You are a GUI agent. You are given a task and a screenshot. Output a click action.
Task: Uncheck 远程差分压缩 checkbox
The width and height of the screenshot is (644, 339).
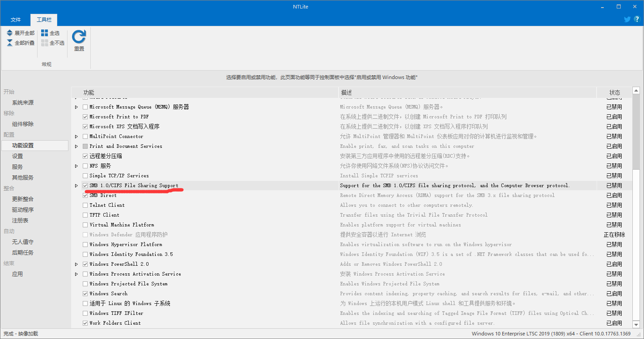tap(85, 156)
